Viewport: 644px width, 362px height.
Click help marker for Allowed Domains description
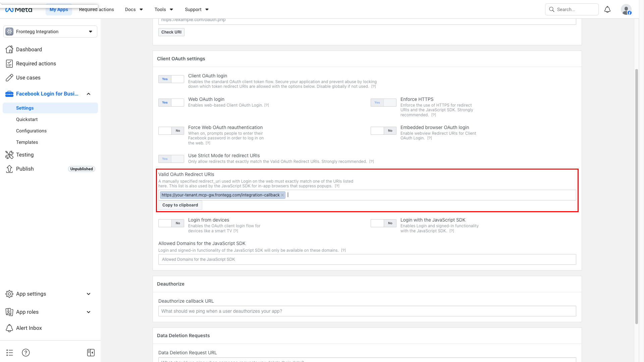pos(343,250)
